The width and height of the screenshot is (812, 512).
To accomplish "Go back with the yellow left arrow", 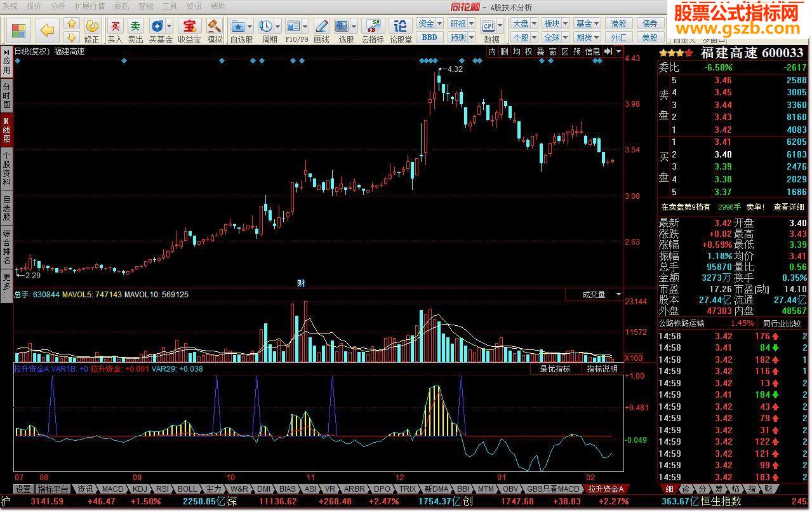I will pos(48,30).
